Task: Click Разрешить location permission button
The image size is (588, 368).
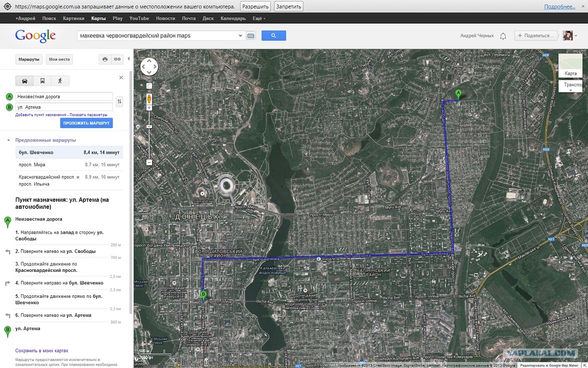Action: pos(255,7)
